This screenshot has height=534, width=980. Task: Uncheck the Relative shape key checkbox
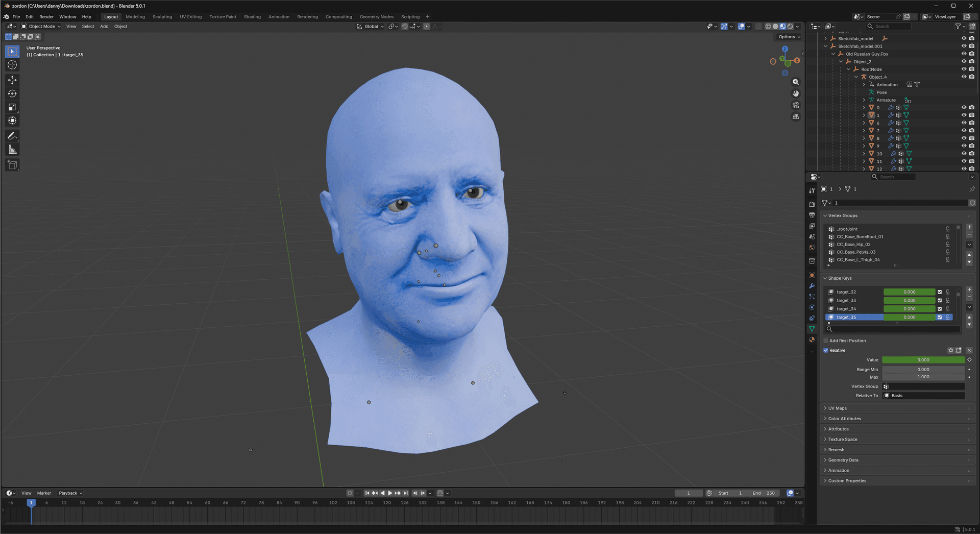[826, 350]
